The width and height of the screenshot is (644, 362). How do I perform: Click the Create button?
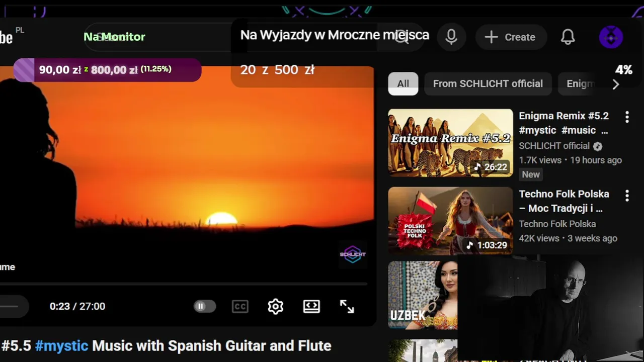510,37
